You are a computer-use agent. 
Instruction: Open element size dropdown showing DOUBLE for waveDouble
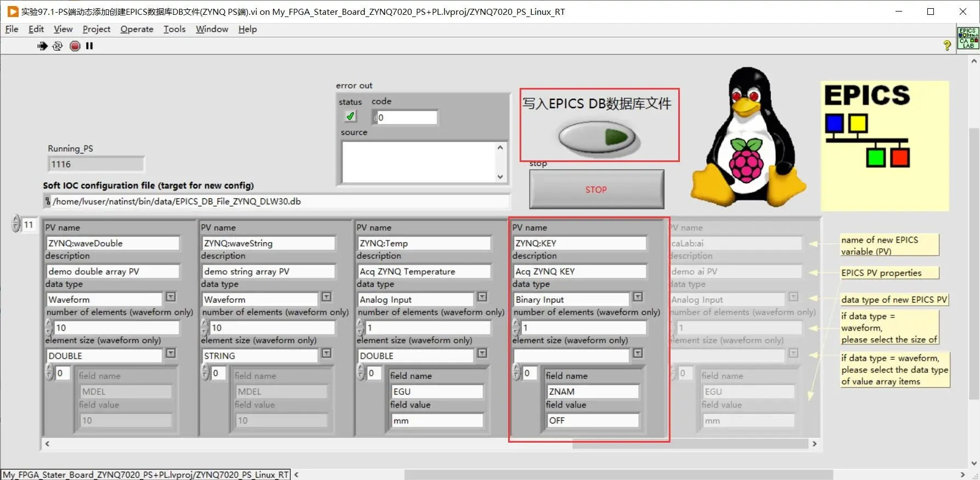coord(171,353)
